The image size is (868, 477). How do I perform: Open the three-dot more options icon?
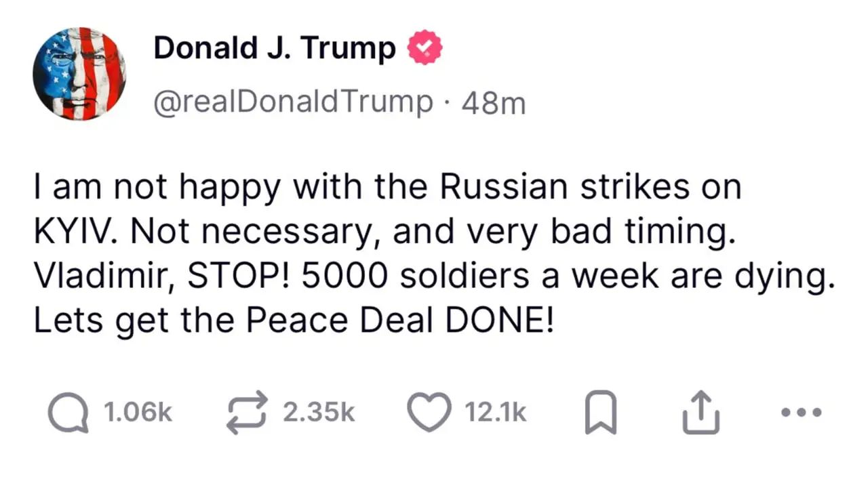801,413
